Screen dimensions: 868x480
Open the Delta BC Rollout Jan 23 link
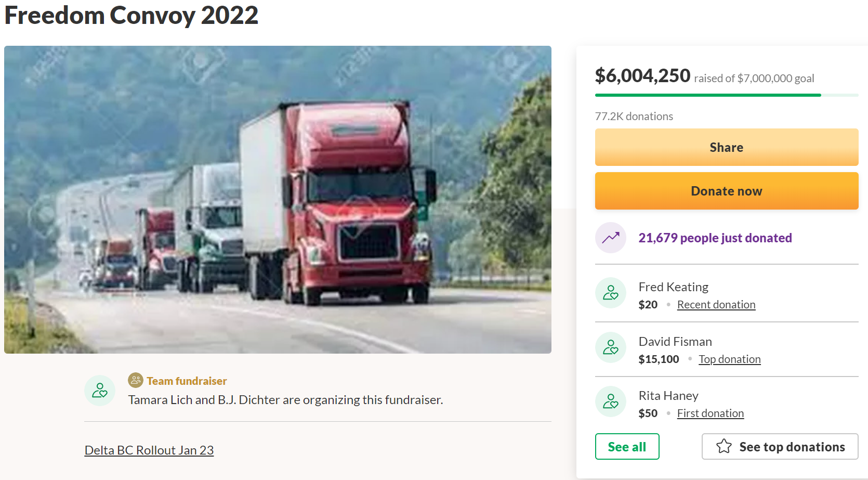(x=149, y=450)
